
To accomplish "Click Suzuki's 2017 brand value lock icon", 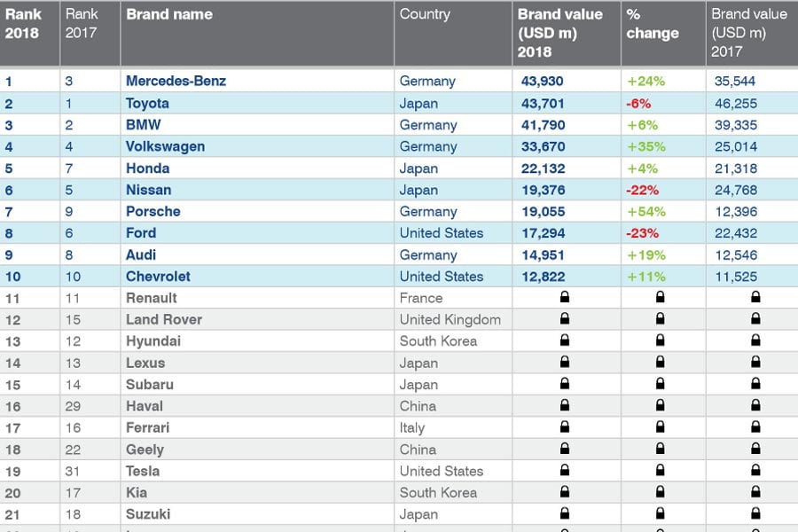I will click(755, 514).
